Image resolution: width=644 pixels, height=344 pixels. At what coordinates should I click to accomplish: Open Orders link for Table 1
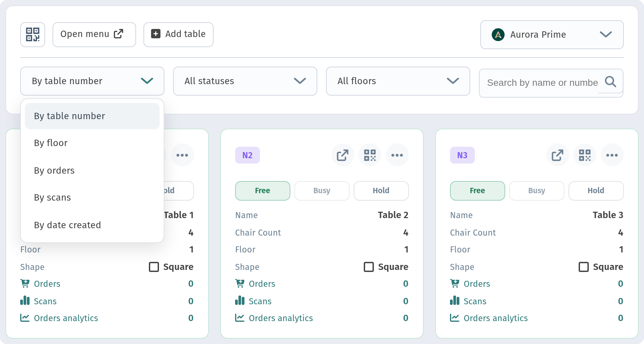point(47,284)
